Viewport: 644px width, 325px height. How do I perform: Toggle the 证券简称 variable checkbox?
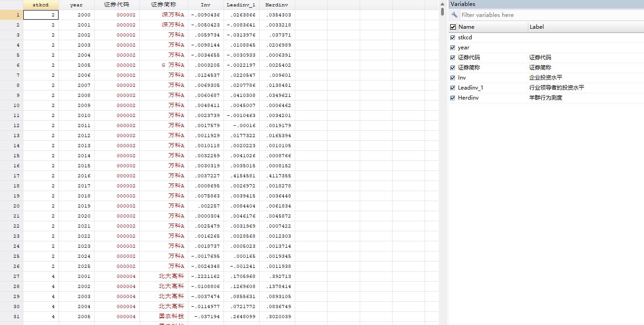coord(453,68)
